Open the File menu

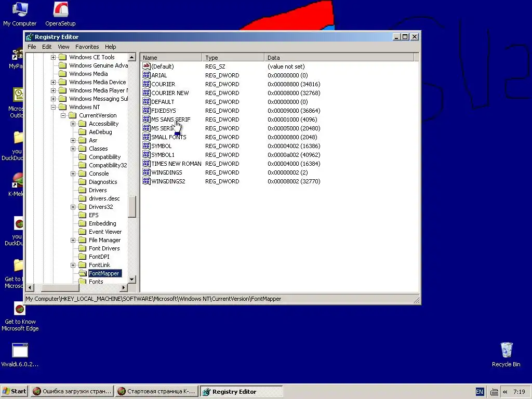coord(32,47)
